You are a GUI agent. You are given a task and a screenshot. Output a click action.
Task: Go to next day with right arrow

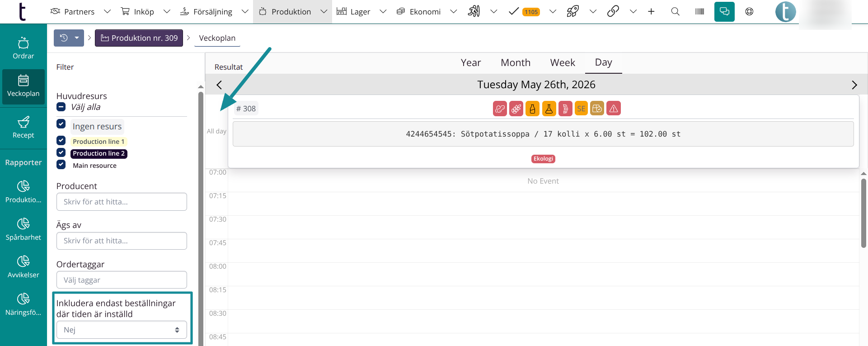click(854, 85)
